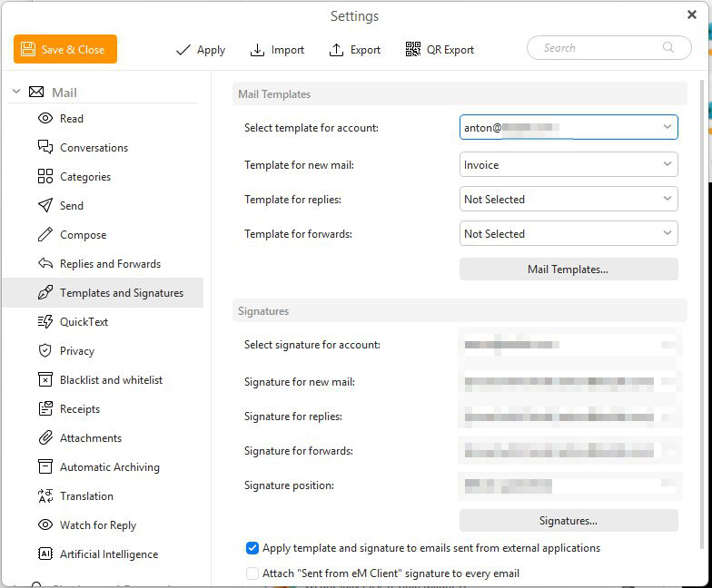
Task: Expand the account selection dropdown for templates
Action: point(667,128)
